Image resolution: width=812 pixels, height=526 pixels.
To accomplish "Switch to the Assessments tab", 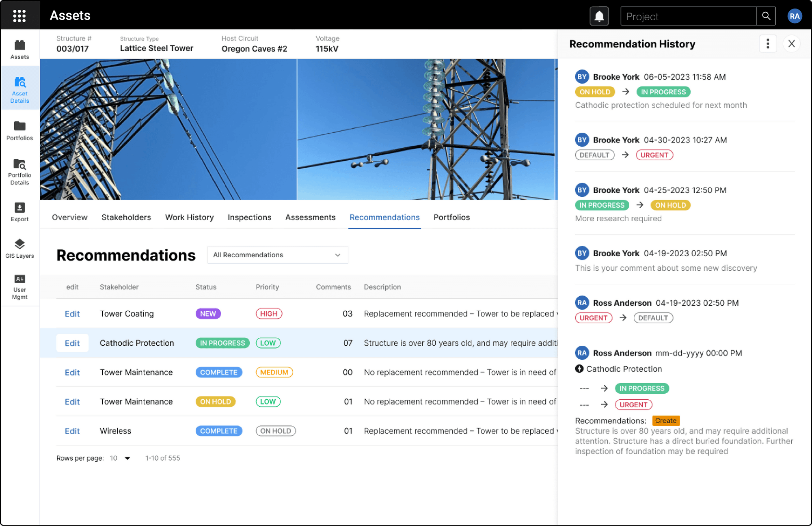I will coord(310,217).
